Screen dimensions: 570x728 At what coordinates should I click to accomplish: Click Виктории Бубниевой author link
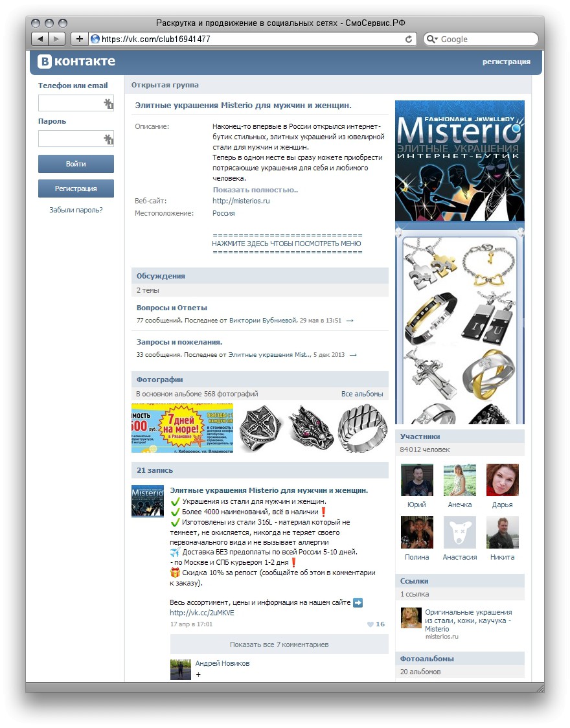(263, 321)
